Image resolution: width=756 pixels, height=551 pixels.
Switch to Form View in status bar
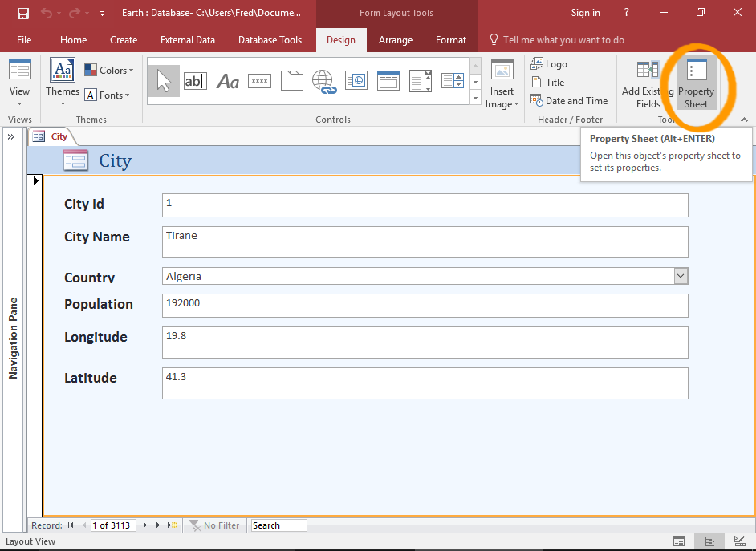pyautogui.click(x=679, y=541)
